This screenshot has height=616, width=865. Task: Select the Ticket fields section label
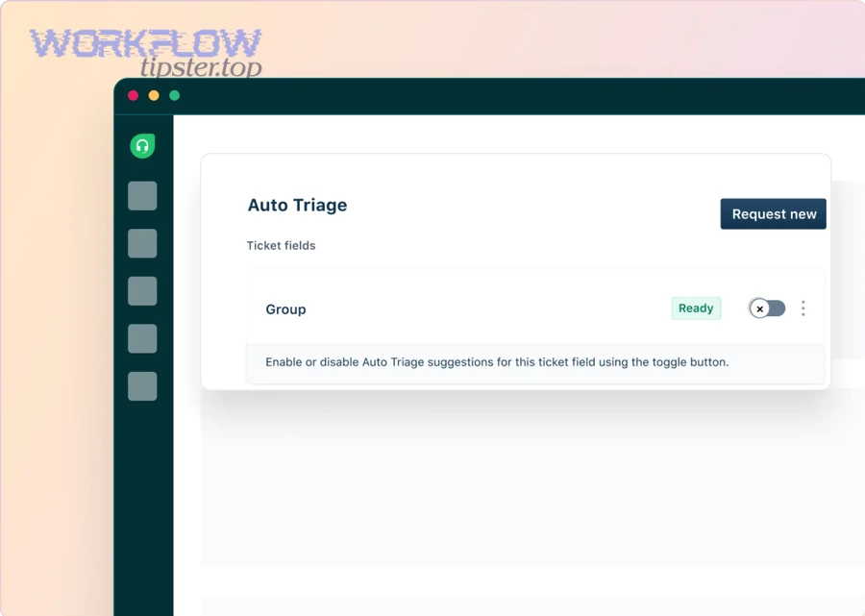click(281, 245)
